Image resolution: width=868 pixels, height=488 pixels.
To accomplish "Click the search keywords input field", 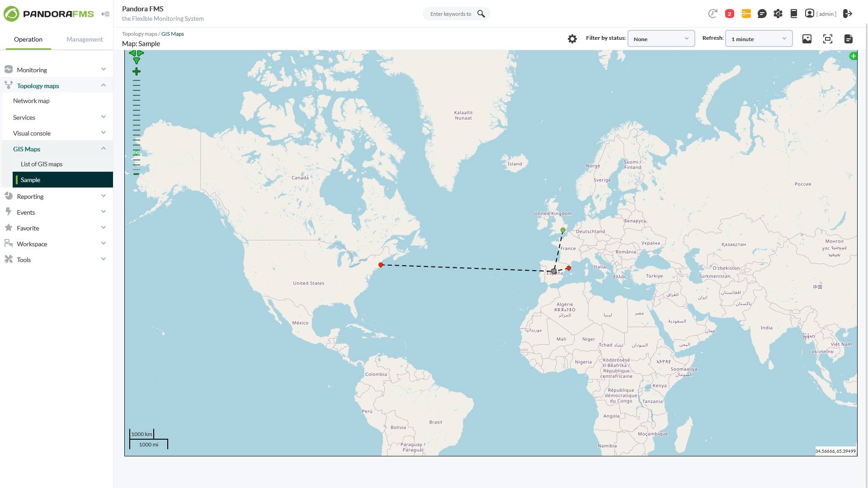I will (x=450, y=14).
